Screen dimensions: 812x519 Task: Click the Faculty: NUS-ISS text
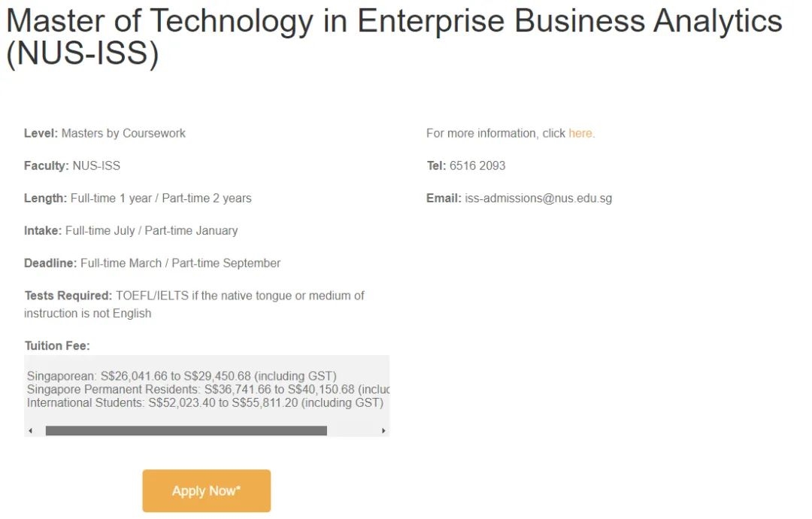tap(72, 165)
